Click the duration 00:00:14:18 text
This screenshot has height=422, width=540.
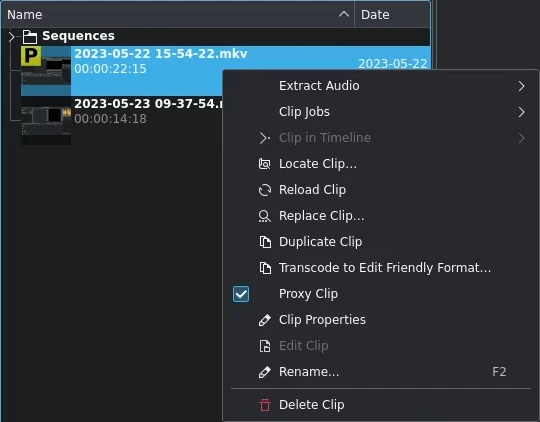(110, 119)
